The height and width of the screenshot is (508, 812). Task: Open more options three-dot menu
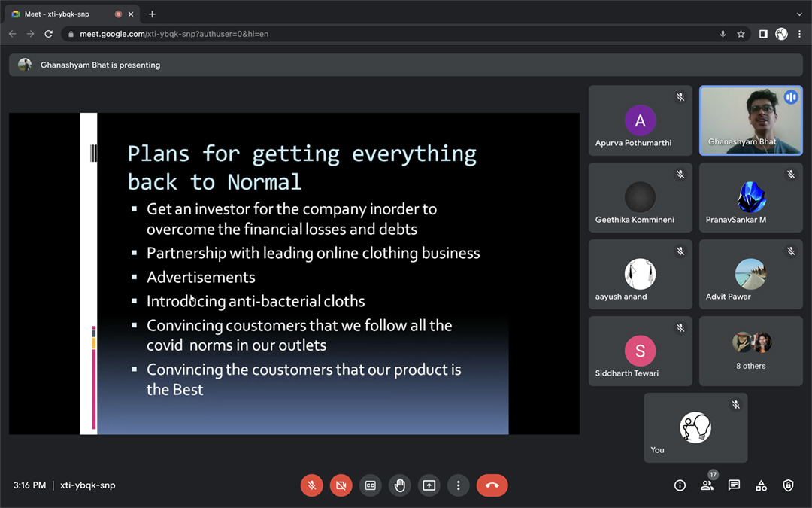click(459, 485)
